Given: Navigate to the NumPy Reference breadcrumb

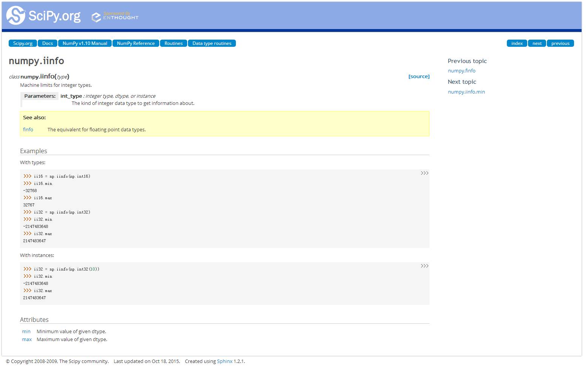Looking at the screenshot, I should click(x=136, y=43).
